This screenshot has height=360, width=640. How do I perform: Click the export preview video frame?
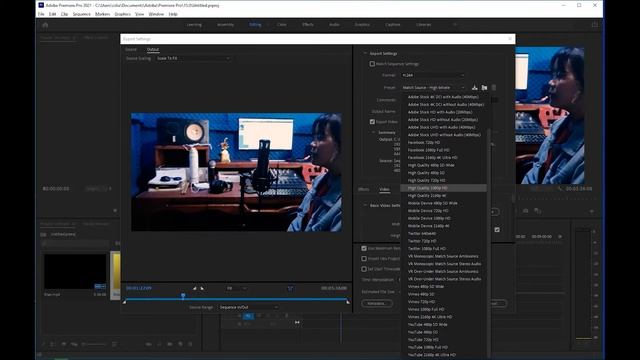tap(236, 172)
